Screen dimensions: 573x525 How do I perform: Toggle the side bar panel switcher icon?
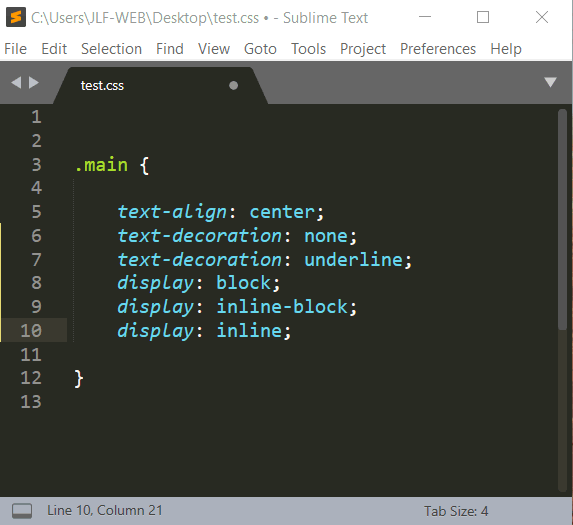[x=22, y=511]
